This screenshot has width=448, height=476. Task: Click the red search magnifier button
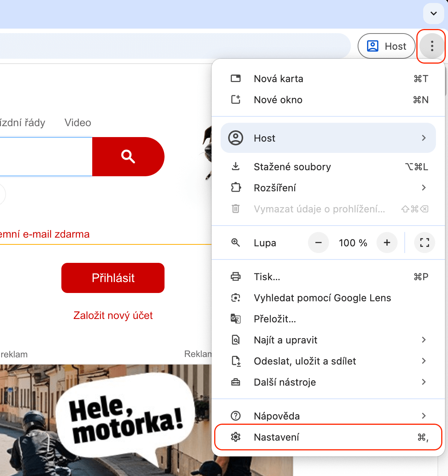[x=128, y=156]
